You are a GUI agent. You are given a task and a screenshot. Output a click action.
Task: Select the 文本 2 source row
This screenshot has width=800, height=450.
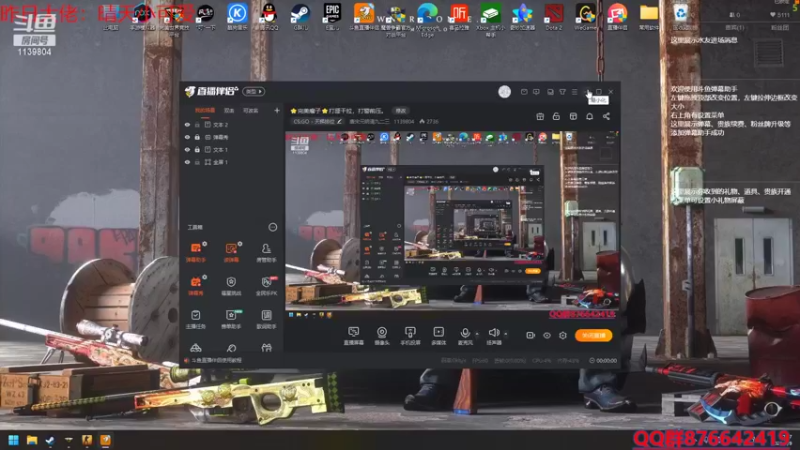pos(231,124)
